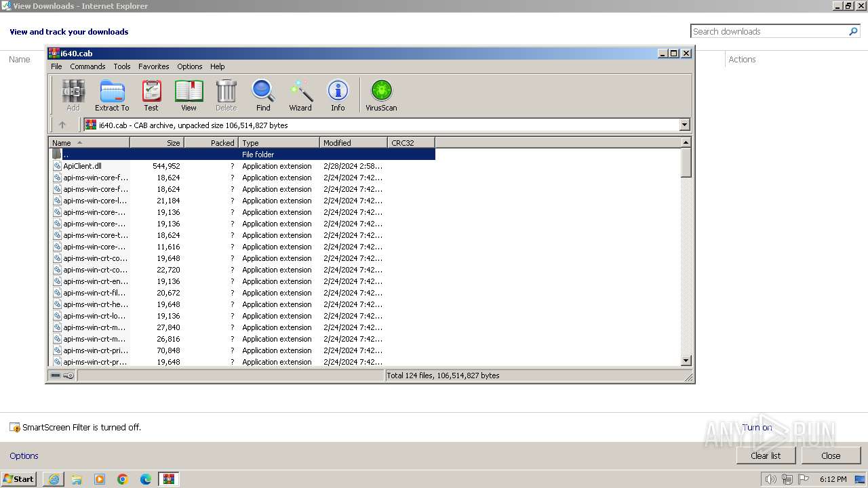Screen dimensions: 868x488
Task: Click the drive icon in WinRAR status bar
Action: tap(56, 375)
